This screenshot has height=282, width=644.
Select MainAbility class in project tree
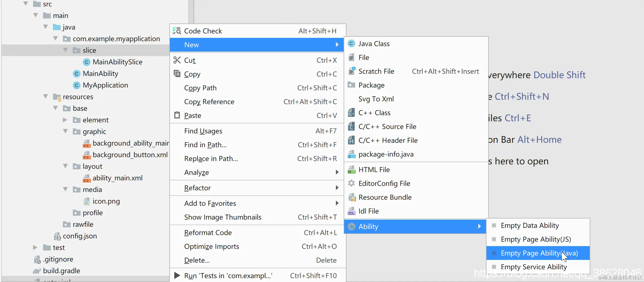[100, 73]
